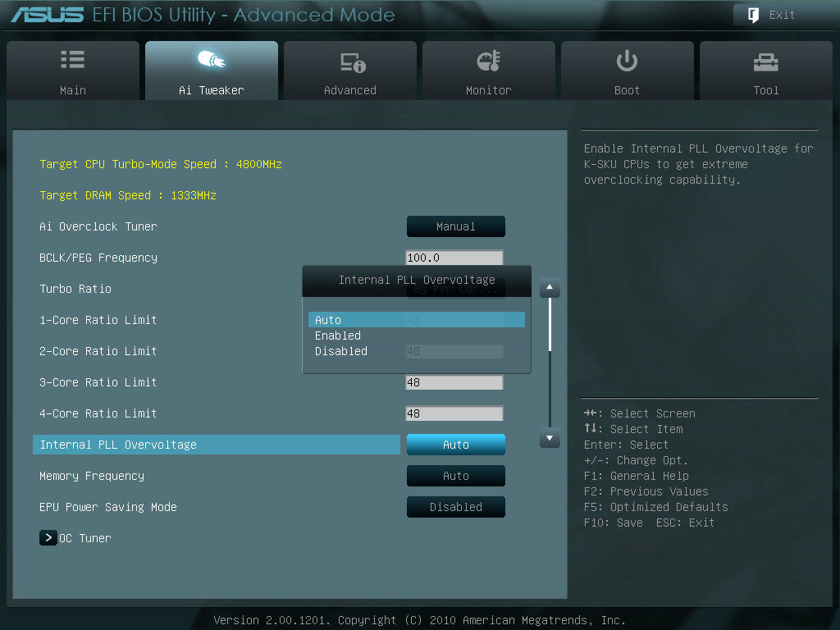This screenshot has height=630, width=840.
Task: Open the Monitor tab label
Action: pos(489,90)
